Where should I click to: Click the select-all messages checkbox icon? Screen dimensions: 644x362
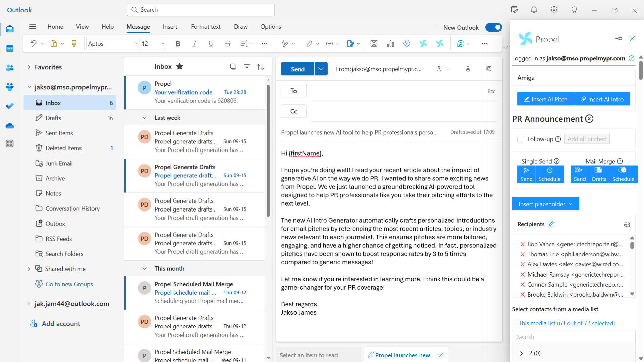click(x=233, y=66)
